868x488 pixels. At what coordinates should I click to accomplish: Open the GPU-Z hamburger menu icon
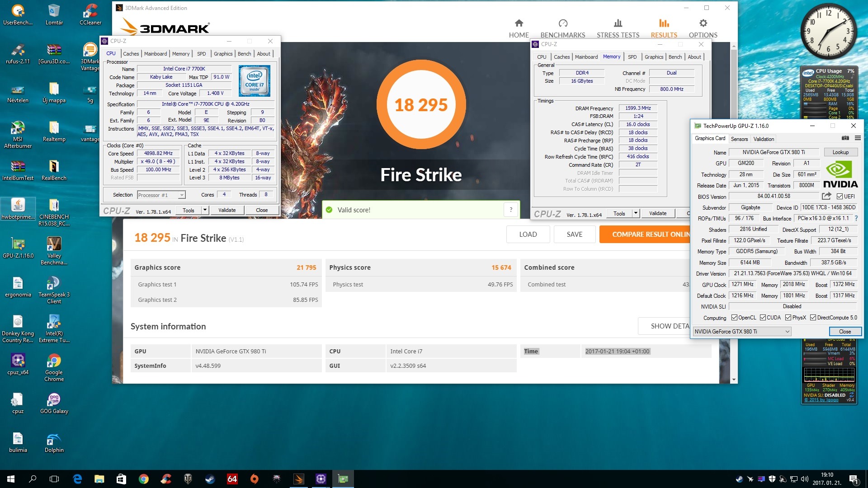[858, 138]
